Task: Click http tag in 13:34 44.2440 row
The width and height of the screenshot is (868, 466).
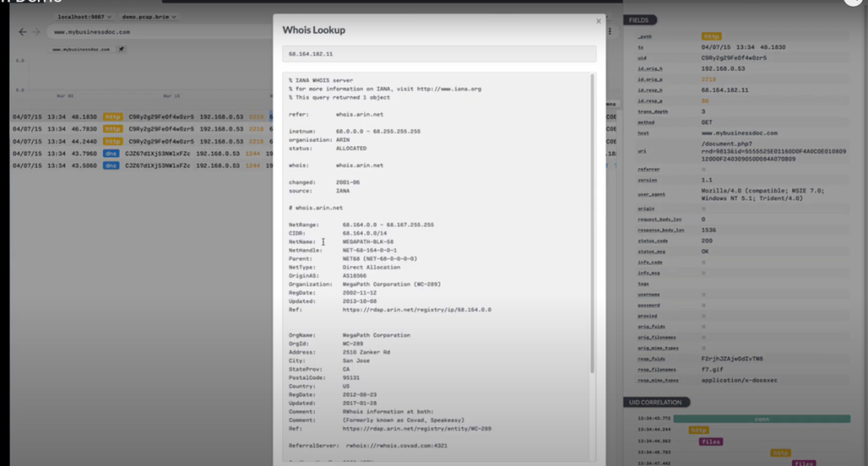Action: (x=113, y=141)
